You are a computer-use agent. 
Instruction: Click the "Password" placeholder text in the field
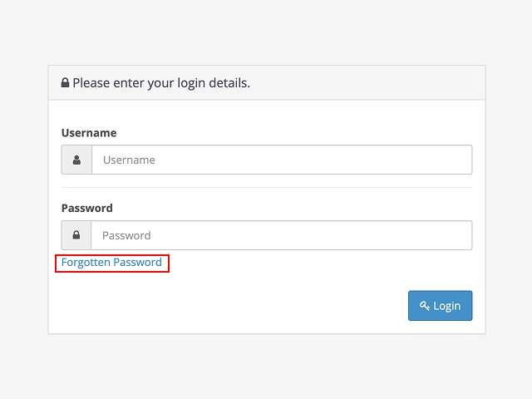[x=126, y=235]
